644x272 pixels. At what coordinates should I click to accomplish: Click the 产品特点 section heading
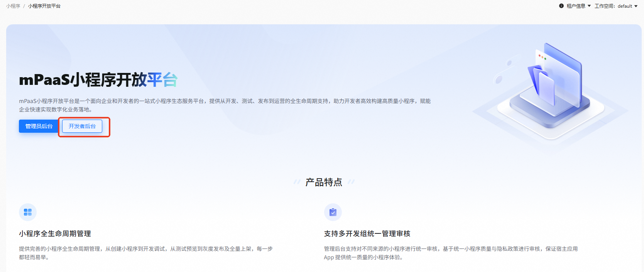click(x=324, y=182)
